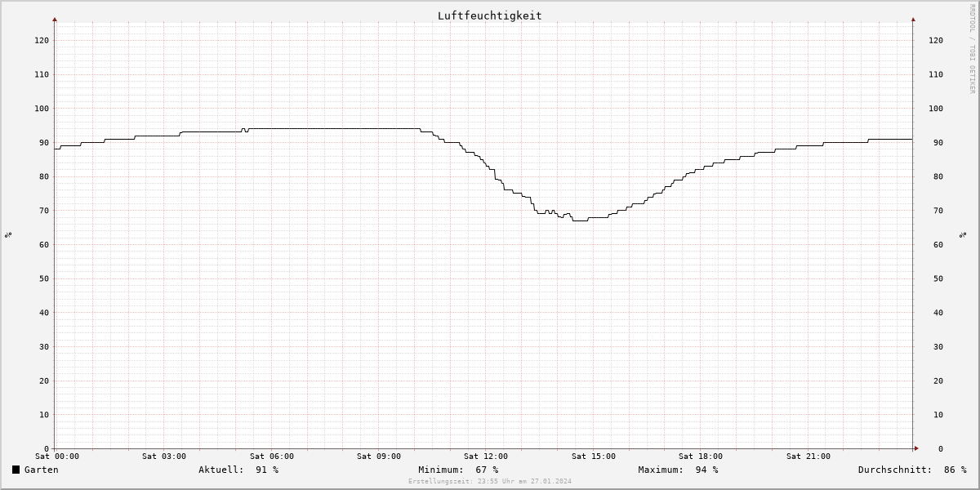980x490 pixels.
Task: Click the Sat 09:00 axis label
Action: [379, 457]
